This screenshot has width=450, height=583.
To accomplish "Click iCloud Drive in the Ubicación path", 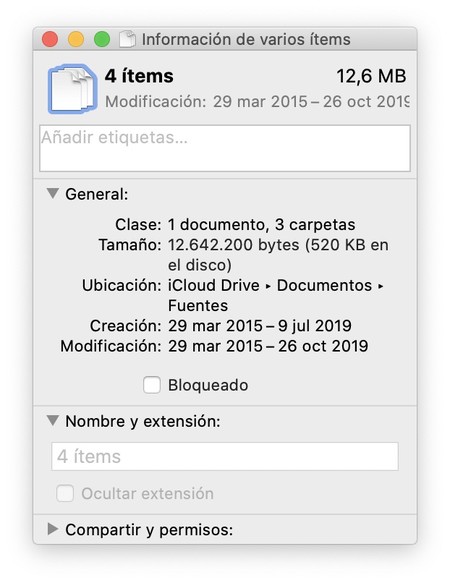I will click(213, 286).
